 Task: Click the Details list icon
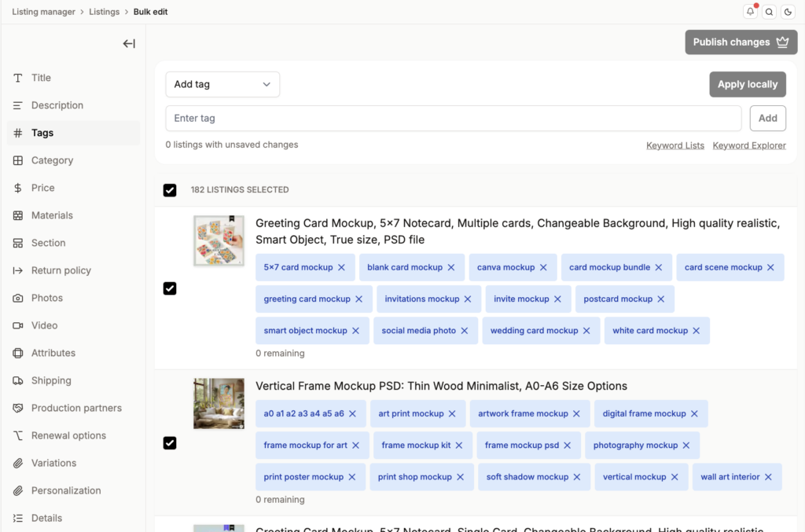[18, 518]
